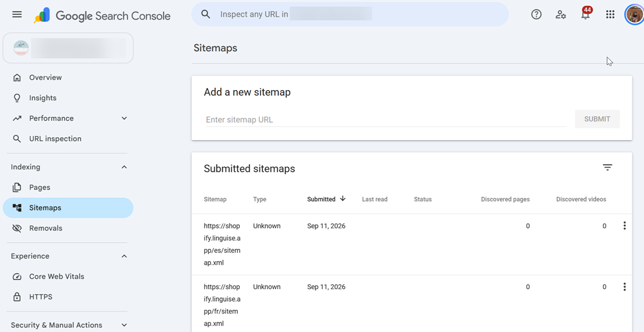This screenshot has height=332, width=644.
Task: Click the Removals crossed-eye icon
Action: tap(17, 228)
